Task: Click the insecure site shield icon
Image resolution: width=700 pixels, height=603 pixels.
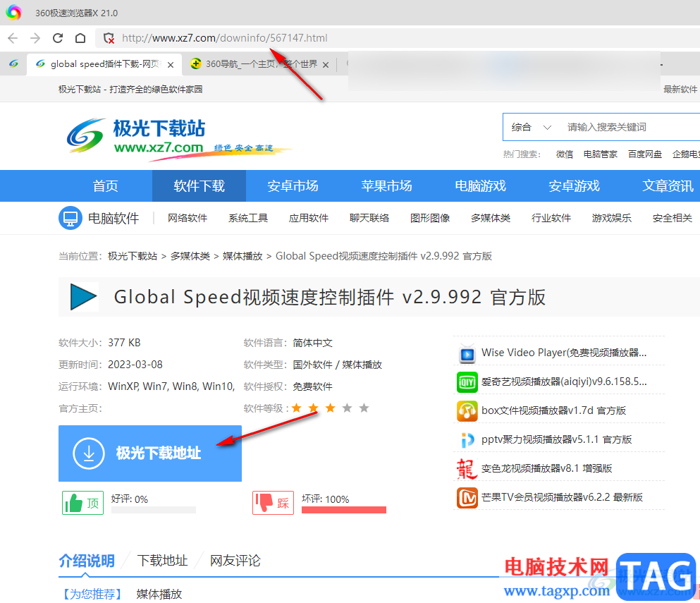Action: [109, 38]
